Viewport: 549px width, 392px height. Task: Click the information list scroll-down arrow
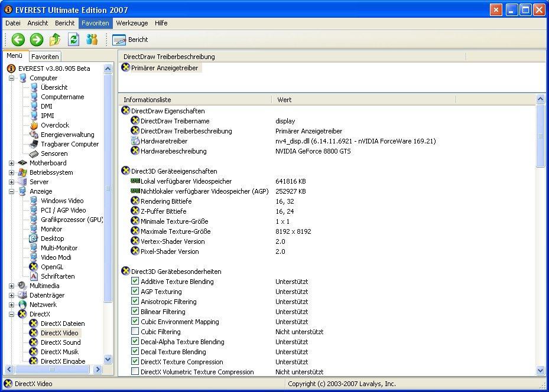pyautogui.click(x=540, y=370)
